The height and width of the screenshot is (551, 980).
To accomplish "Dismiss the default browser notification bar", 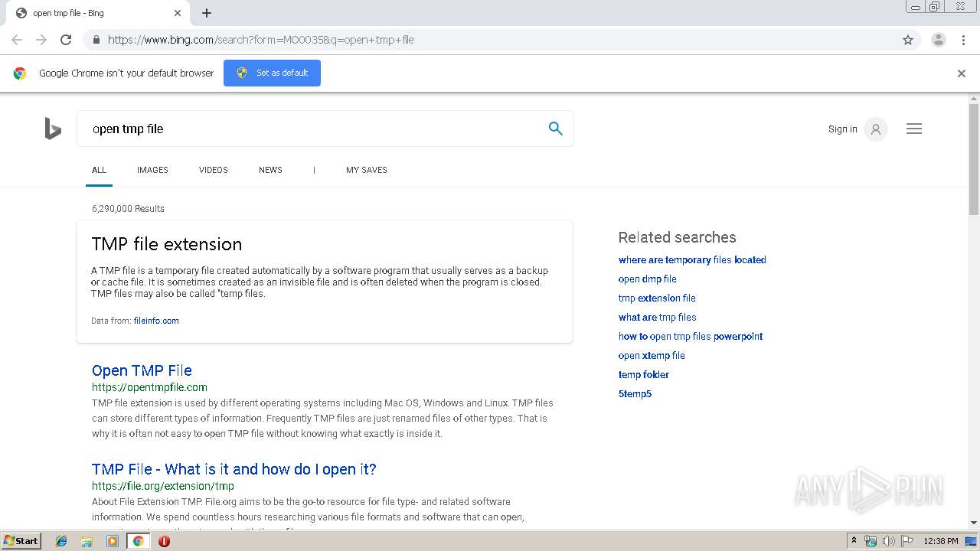I will [962, 73].
